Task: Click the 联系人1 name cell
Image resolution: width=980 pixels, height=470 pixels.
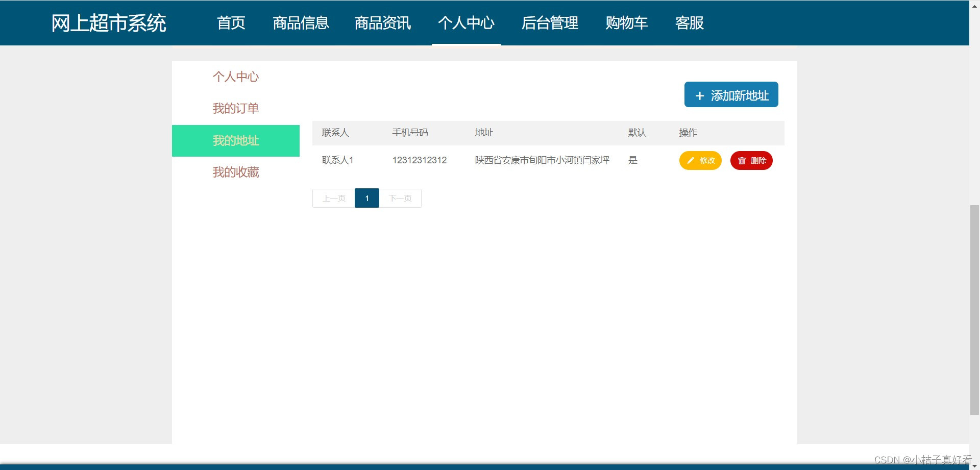Action: [337, 160]
